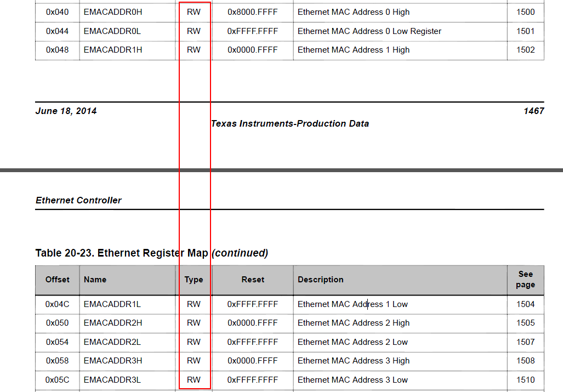Click the 'Type' column header

click(194, 280)
